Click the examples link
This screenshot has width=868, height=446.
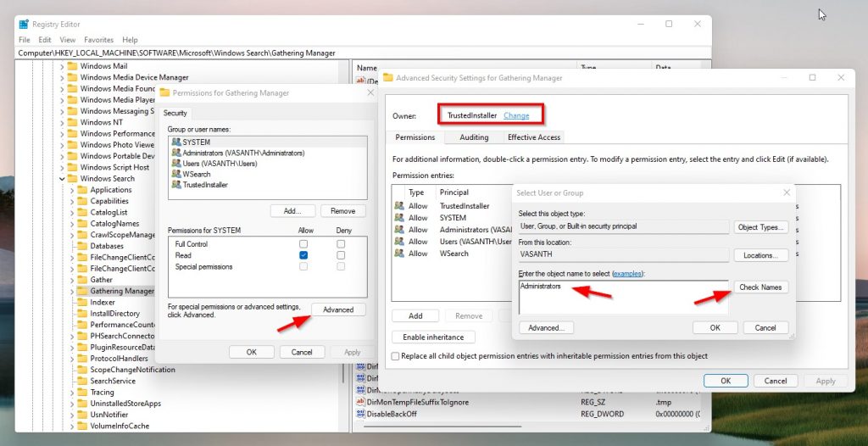(630, 274)
